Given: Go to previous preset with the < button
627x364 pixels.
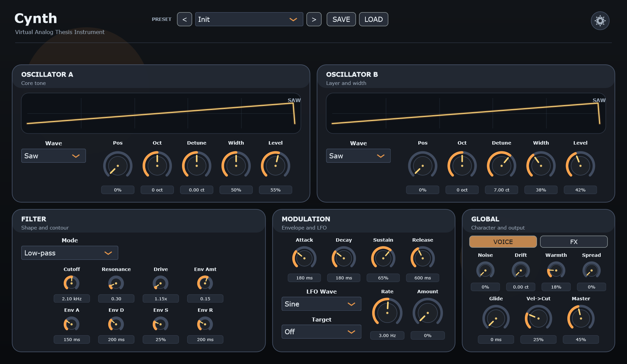Looking at the screenshot, I should click(184, 19).
